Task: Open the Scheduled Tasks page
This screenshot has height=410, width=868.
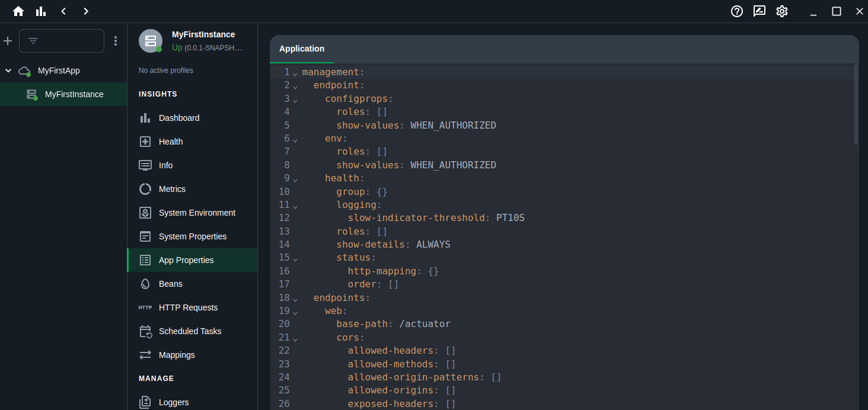Action: click(x=193, y=331)
